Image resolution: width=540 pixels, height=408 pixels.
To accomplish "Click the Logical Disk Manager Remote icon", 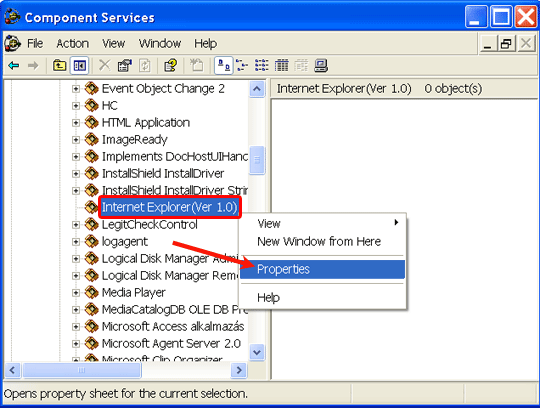I will (x=92, y=275).
